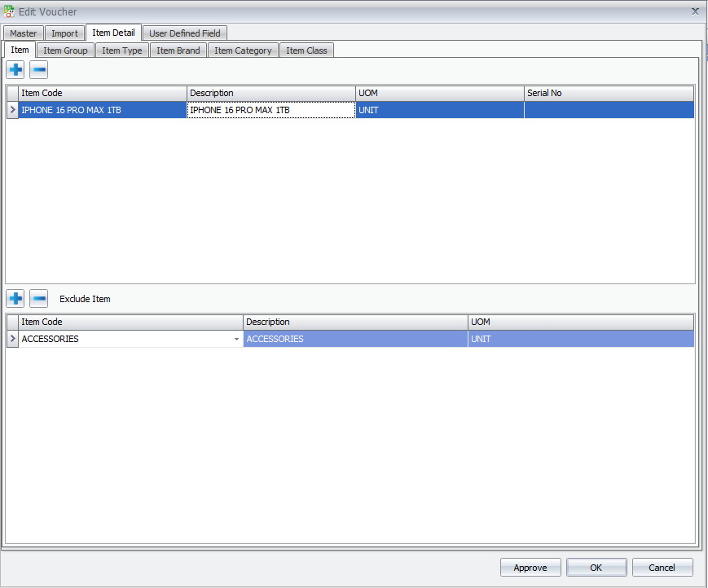Switch to User Defined Field tab

185,33
